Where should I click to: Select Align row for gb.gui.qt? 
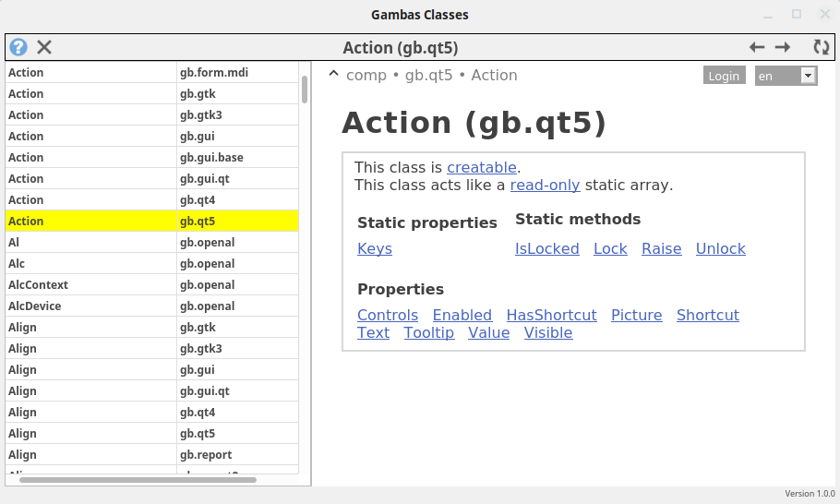(x=152, y=391)
